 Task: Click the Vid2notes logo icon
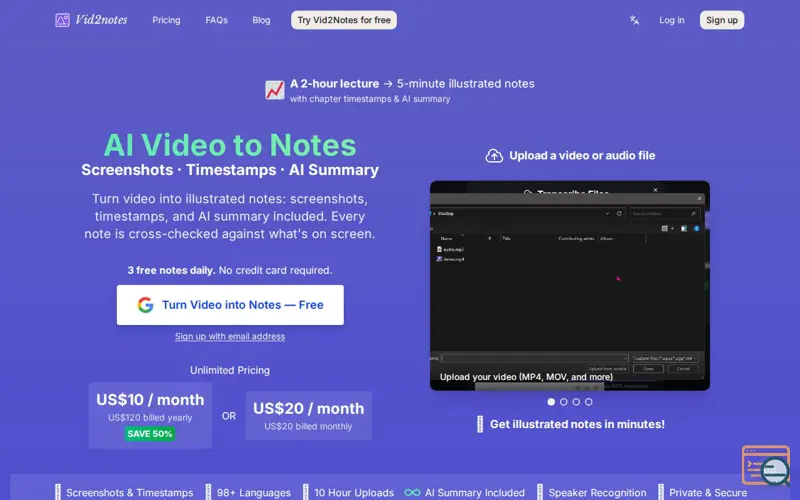pos(62,20)
